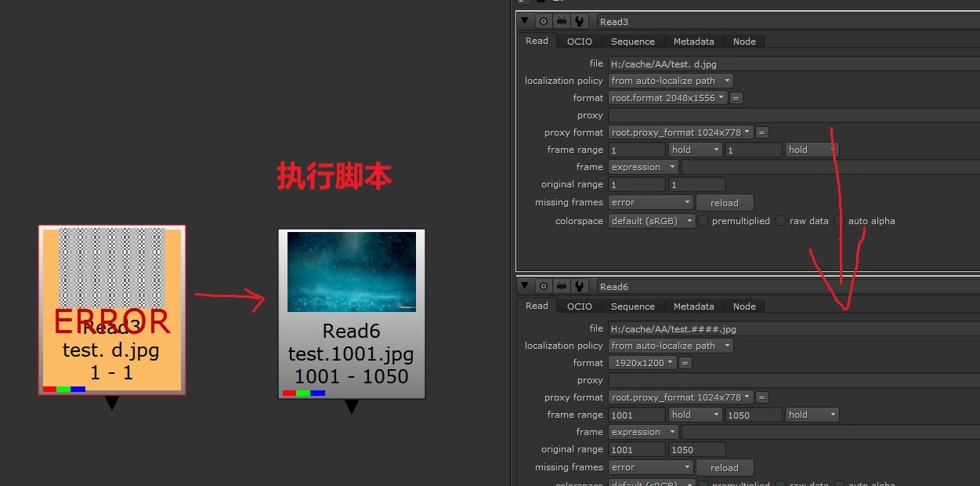Viewport: 980px width, 486px height.
Task: Enable premultiplied checkbox in Read3
Action: [703, 221]
